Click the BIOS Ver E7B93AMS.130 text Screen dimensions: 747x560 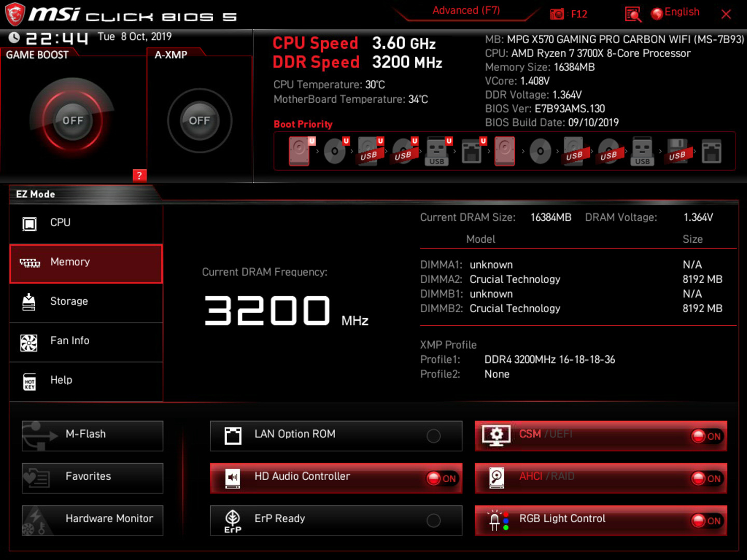(x=545, y=108)
